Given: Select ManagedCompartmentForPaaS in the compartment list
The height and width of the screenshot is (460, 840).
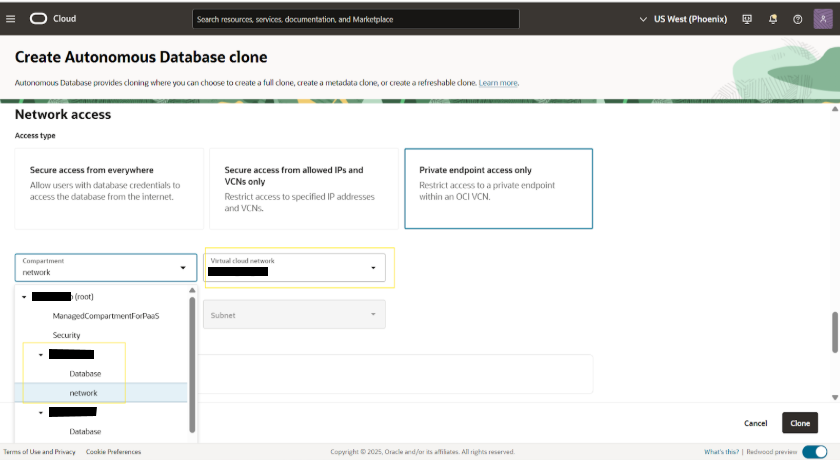Looking at the screenshot, I should coord(106,316).
